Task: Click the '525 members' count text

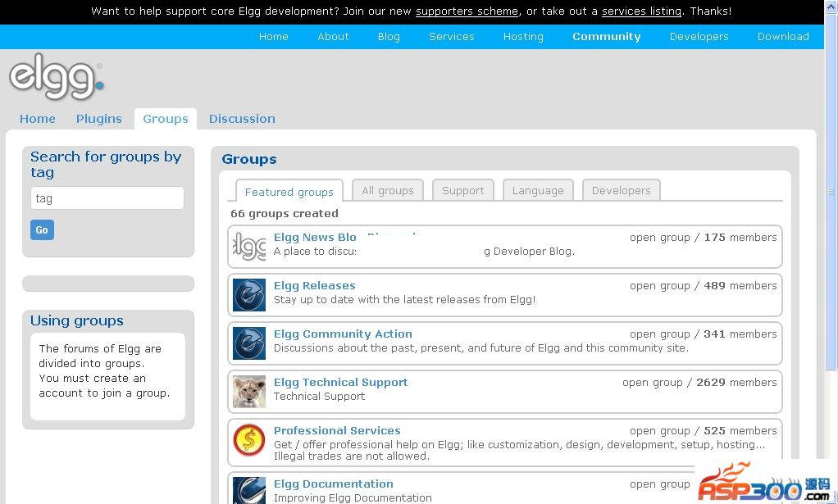Action: tap(740, 430)
